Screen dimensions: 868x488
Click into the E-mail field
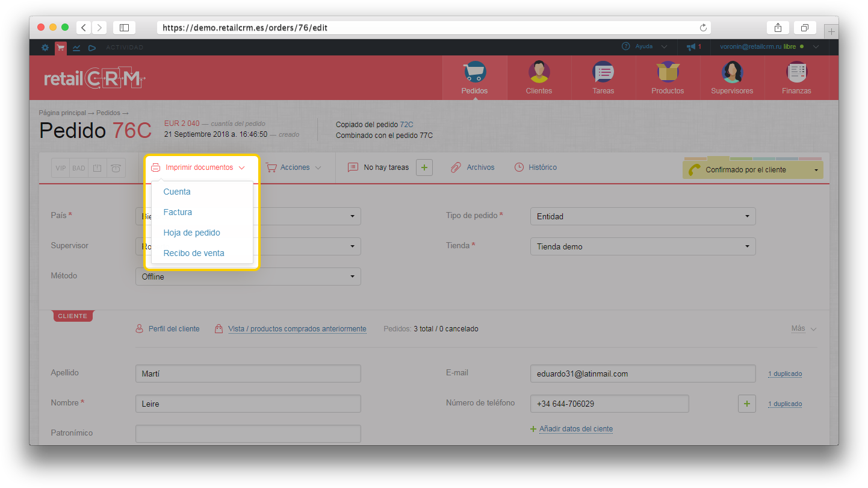click(x=642, y=374)
